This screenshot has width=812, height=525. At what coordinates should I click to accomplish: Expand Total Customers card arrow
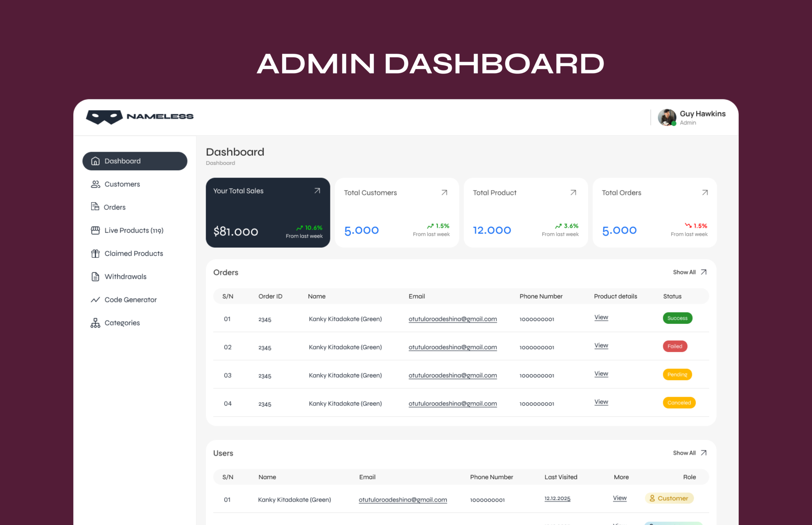[444, 193]
